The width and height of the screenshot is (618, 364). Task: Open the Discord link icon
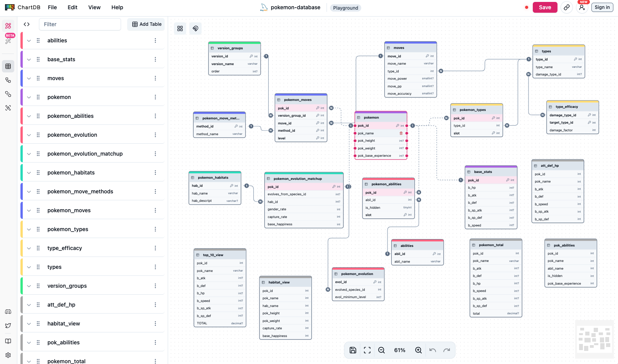click(x=8, y=312)
